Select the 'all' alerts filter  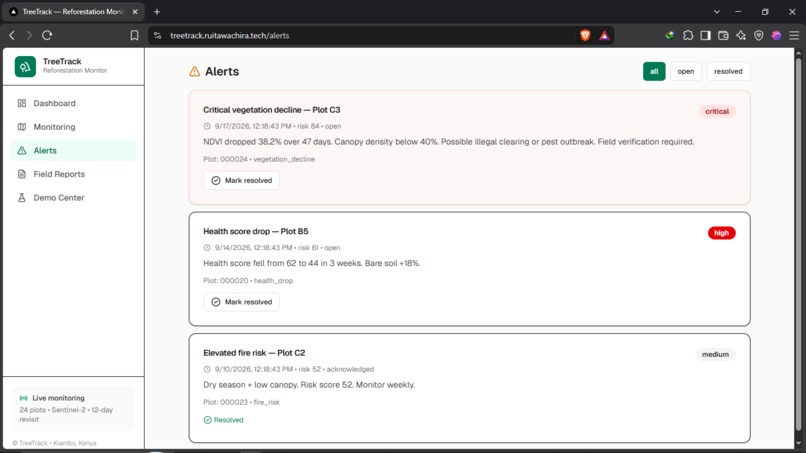click(x=654, y=71)
